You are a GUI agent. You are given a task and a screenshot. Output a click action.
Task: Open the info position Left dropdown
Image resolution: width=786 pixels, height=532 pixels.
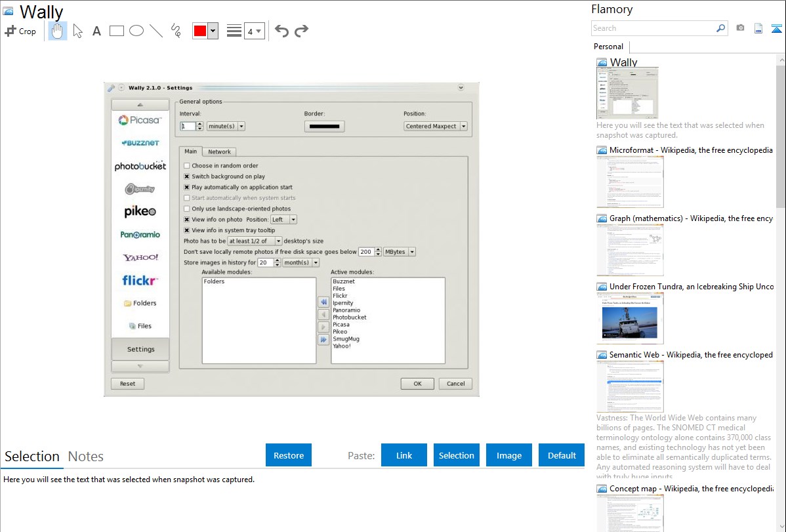click(x=283, y=220)
